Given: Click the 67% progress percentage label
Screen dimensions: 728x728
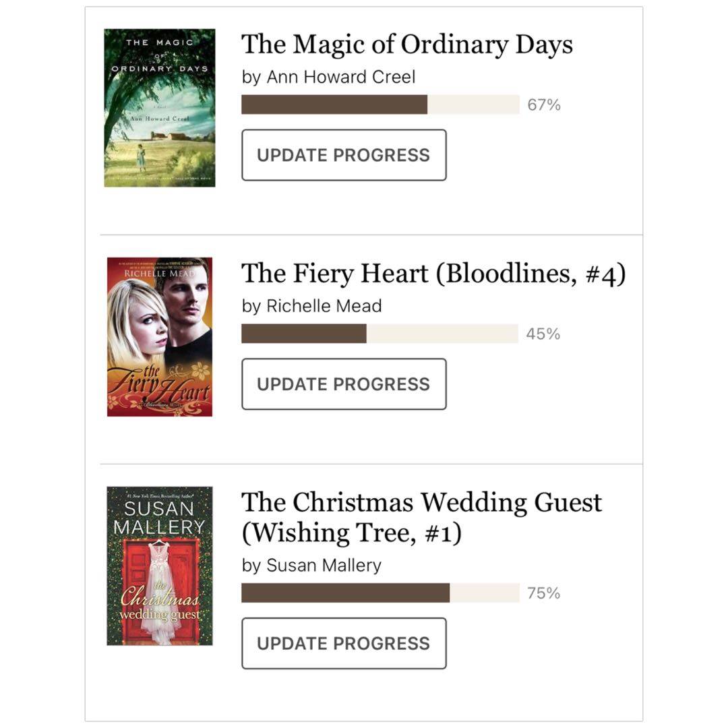Looking at the screenshot, I should (544, 105).
